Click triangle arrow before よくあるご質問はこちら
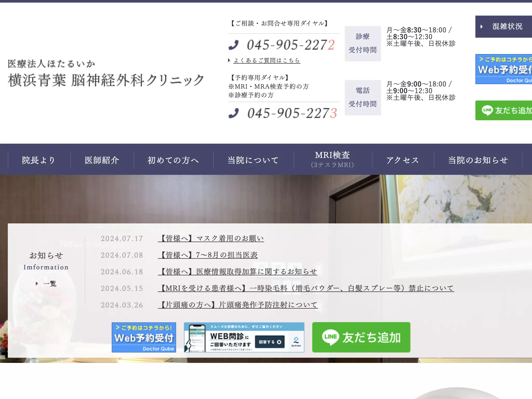This screenshot has height=399, width=532. 229,60
